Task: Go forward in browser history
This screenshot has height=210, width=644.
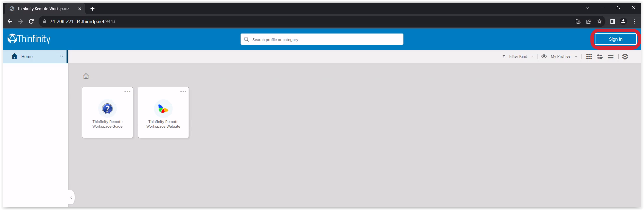Action: point(21,21)
